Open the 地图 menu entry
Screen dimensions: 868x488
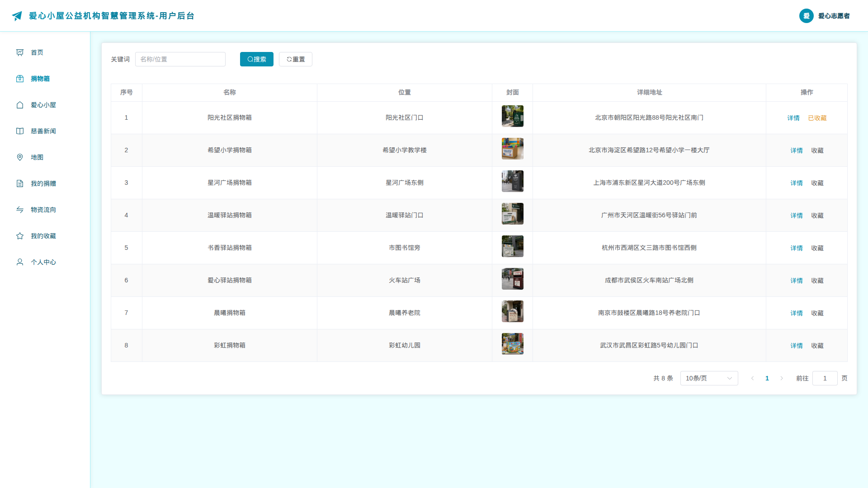(45, 157)
